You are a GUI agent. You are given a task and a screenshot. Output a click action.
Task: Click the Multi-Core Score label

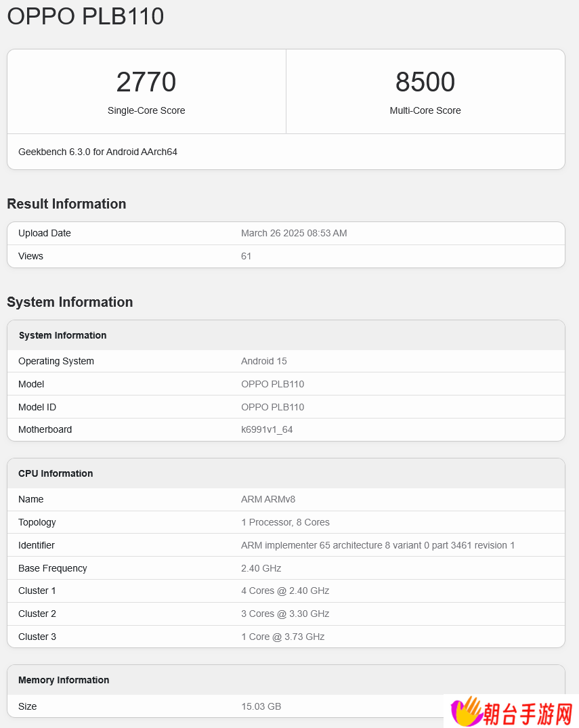[425, 110]
